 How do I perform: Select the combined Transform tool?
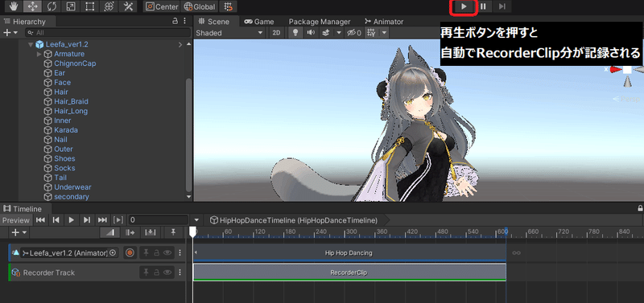[x=109, y=6]
